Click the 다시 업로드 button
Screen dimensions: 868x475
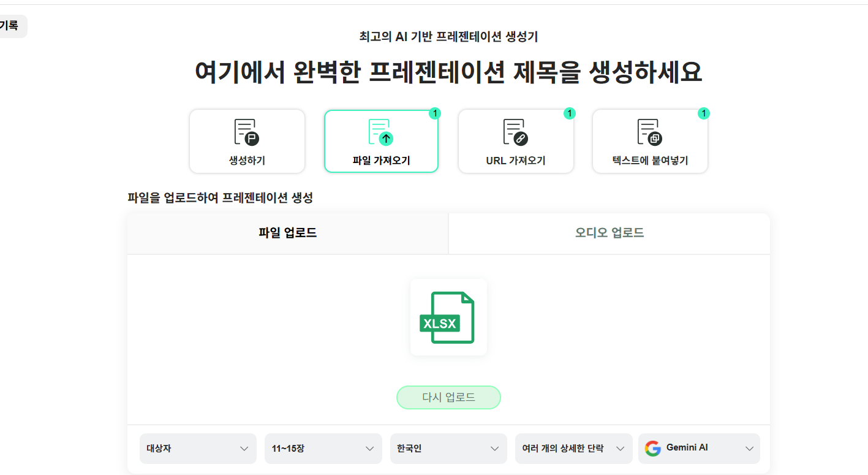coord(448,397)
